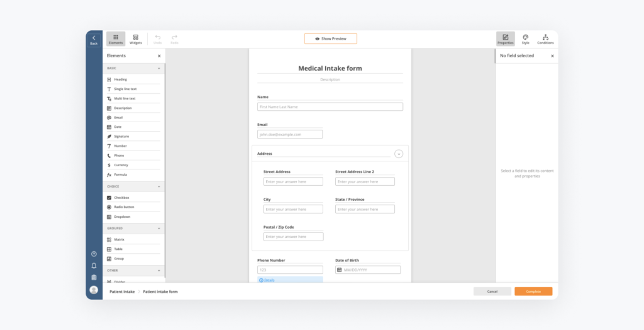
Task: Add the Checkbox element
Action: (x=121, y=198)
